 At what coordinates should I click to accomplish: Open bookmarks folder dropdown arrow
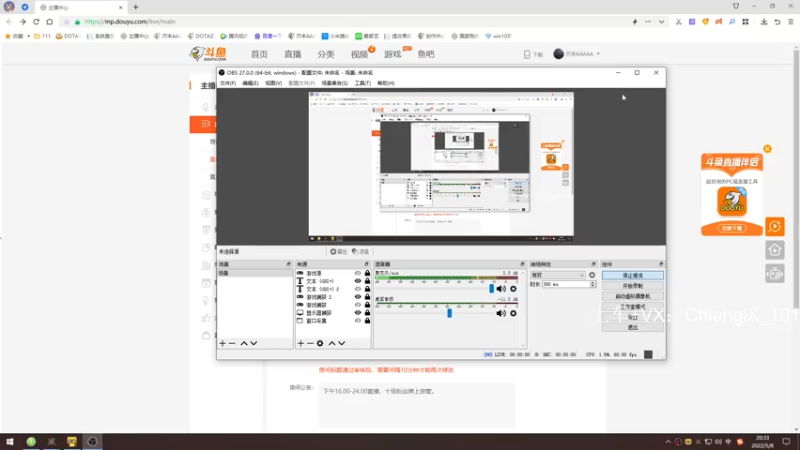28,36
